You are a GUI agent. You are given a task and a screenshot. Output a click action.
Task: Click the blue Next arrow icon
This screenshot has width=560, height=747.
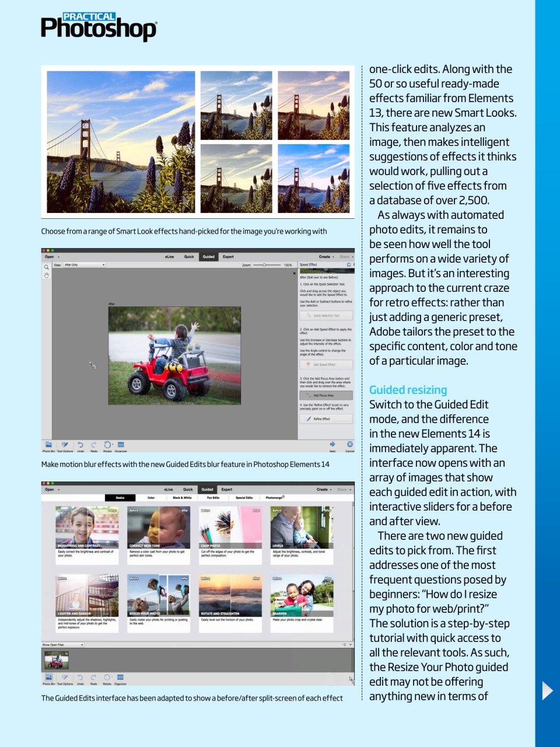pos(333,445)
